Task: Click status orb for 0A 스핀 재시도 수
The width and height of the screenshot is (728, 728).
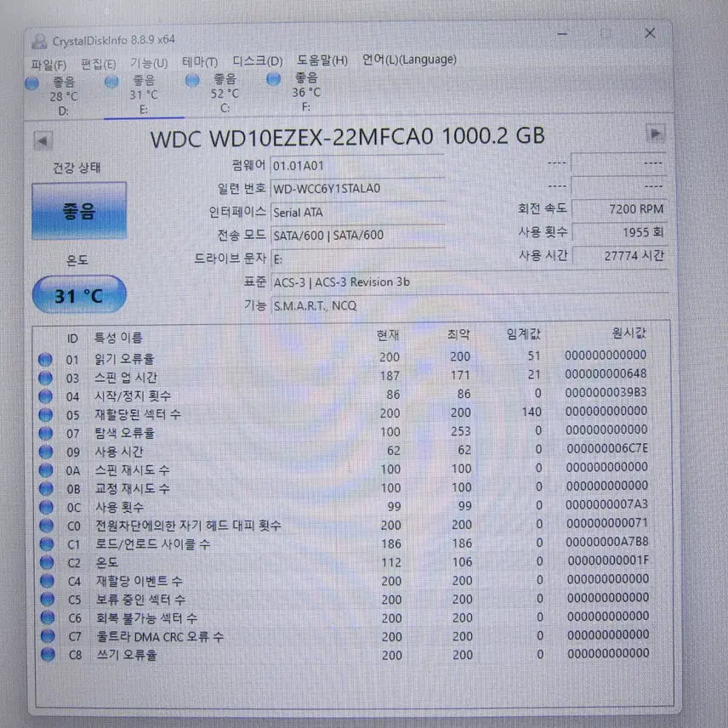Action: click(46, 470)
